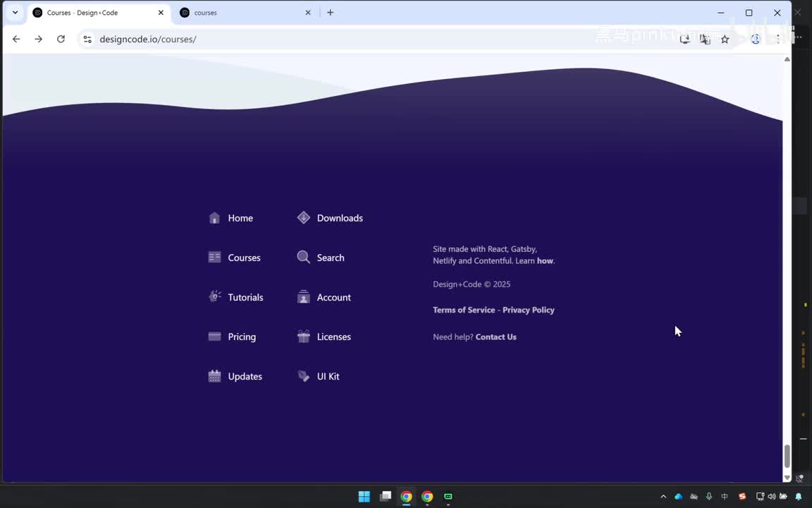Click the scrollbar down arrow
The height and width of the screenshot is (508, 812).
coord(787,478)
